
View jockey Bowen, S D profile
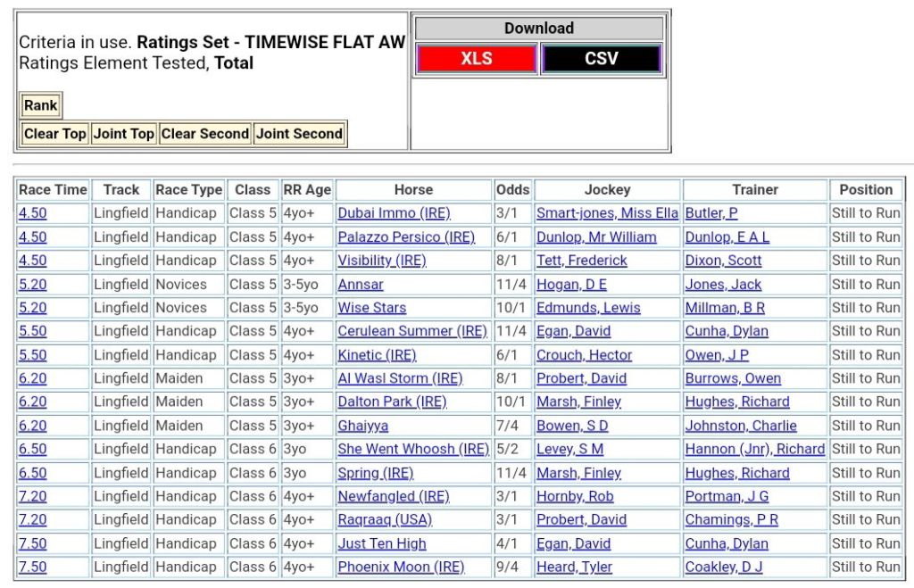(x=572, y=426)
